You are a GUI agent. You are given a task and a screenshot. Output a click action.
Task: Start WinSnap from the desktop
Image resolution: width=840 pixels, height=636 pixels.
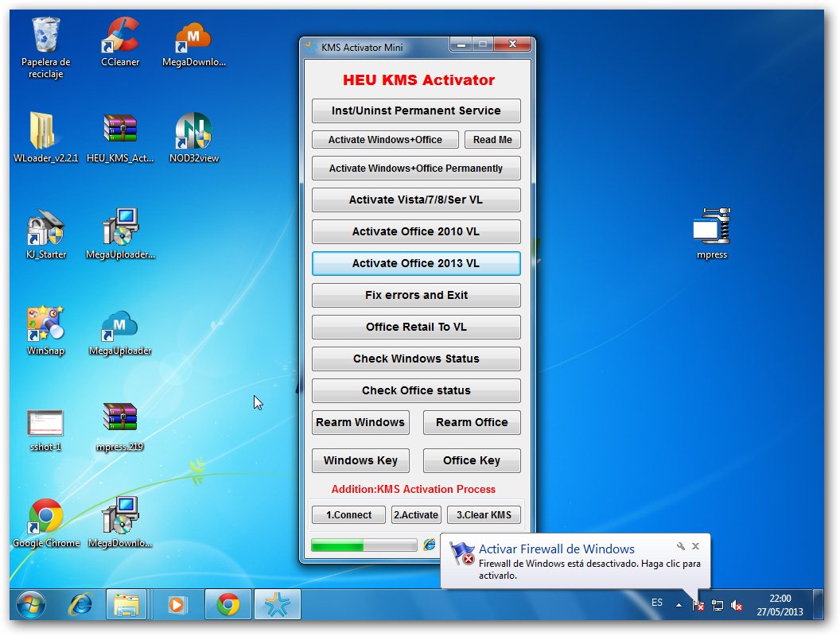tap(45, 322)
